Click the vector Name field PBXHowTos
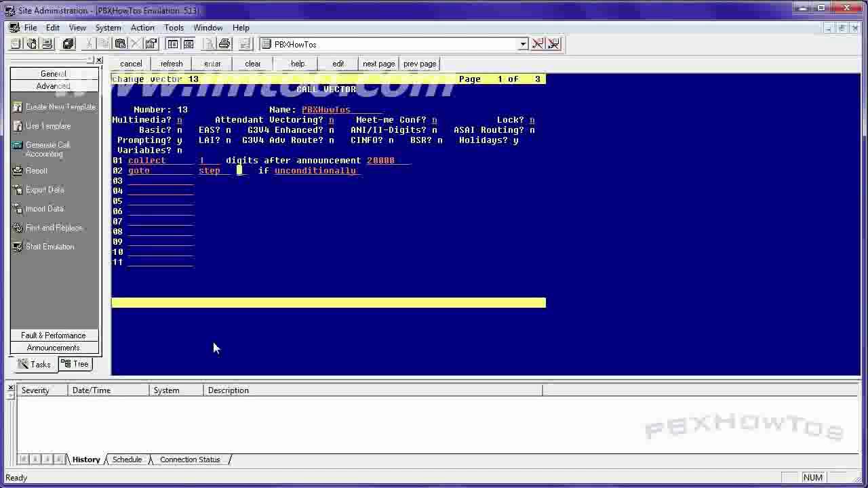The image size is (868, 488). tap(342, 110)
